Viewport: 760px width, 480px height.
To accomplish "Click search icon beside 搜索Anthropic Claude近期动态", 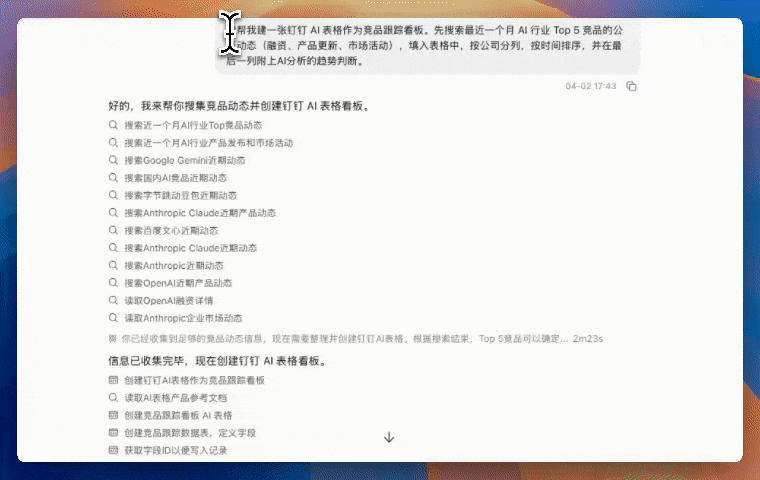I will tap(113, 248).
